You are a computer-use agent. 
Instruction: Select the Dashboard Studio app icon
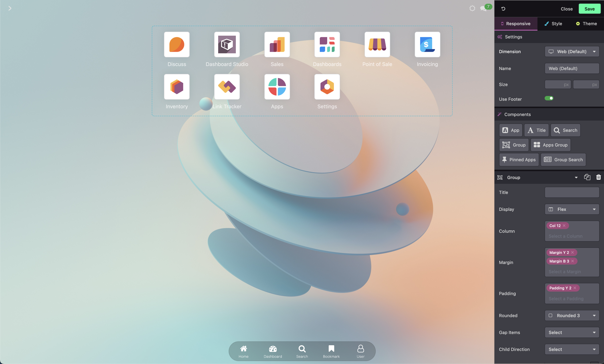(x=227, y=44)
